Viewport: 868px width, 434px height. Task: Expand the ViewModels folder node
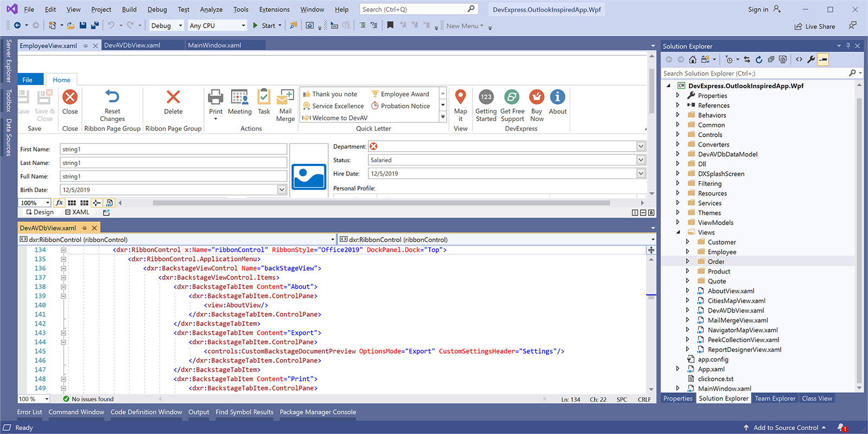coord(678,222)
